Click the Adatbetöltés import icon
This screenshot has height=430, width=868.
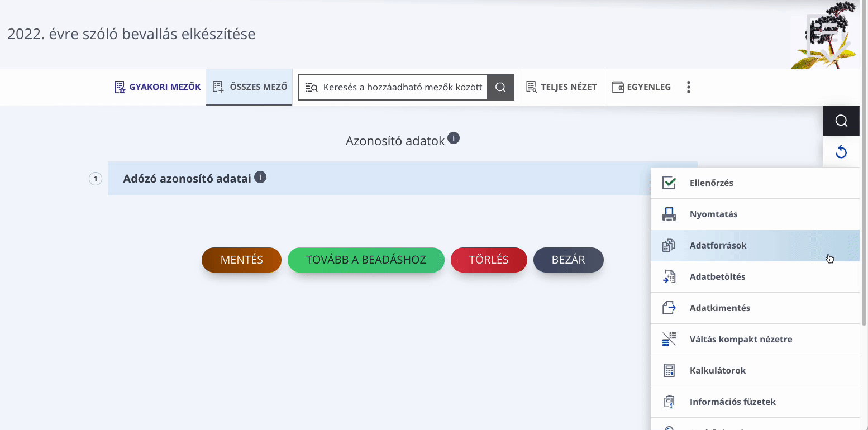pos(669,276)
